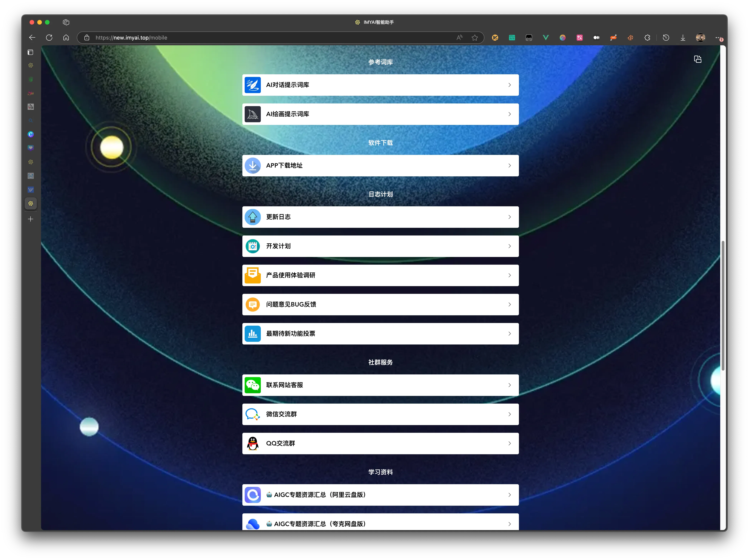Expand the 更新日志 row chevron
This screenshot has height=560, width=749.
coord(510,217)
